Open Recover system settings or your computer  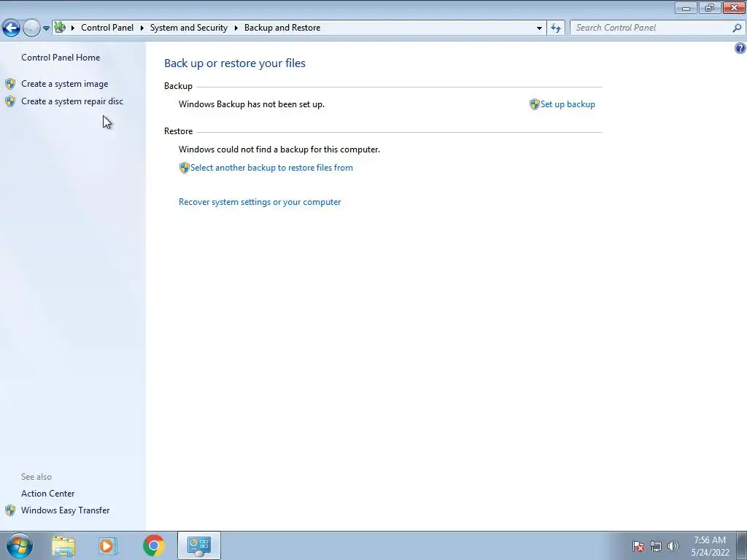[x=260, y=202]
